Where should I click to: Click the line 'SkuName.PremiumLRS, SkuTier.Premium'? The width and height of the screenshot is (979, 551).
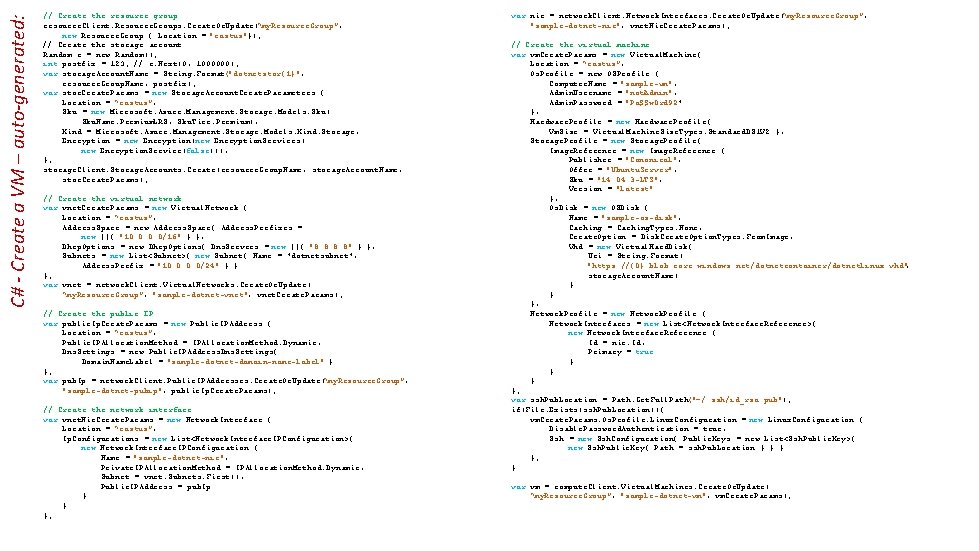pos(170,122)
